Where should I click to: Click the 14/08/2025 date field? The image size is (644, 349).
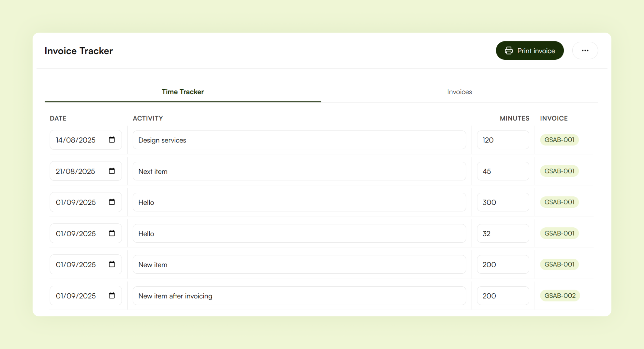[86, 140]
